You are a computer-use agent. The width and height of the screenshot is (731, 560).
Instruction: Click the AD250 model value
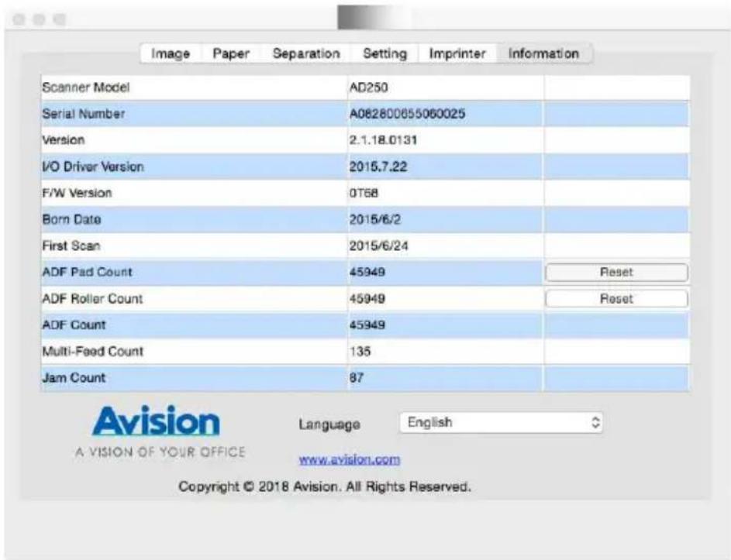coord(368,88)
